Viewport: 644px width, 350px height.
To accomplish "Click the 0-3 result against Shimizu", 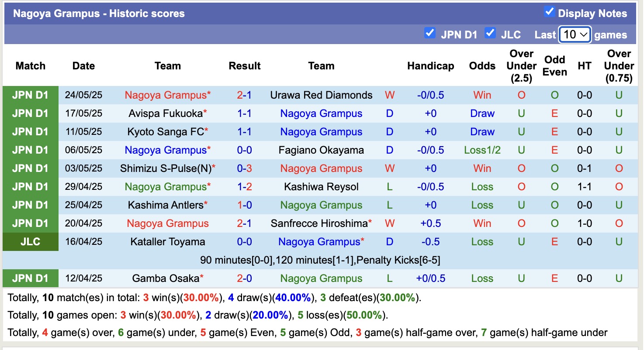I will [x=244, y=168].
